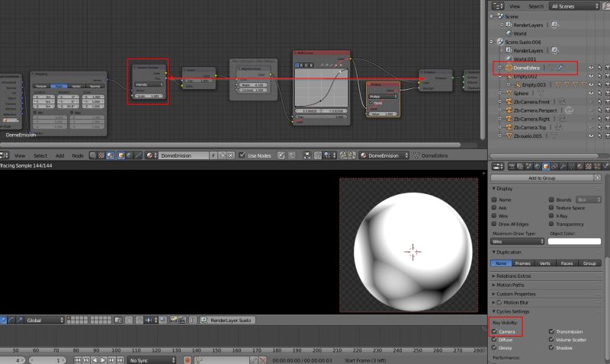This screenshot has height=364, width=610.
Task: Choose object shader mode cube icon
Action: pos(121,155)
